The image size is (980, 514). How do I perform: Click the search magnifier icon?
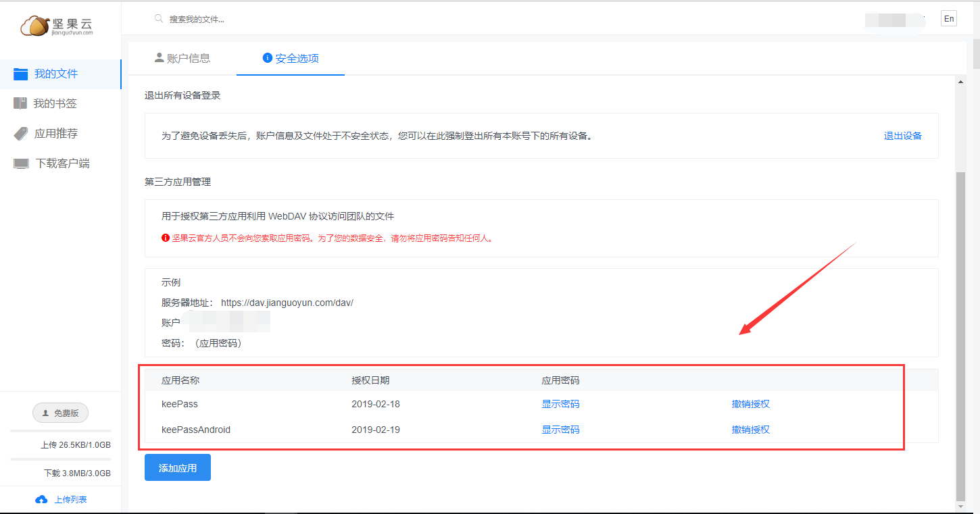[x=159, y=19]
